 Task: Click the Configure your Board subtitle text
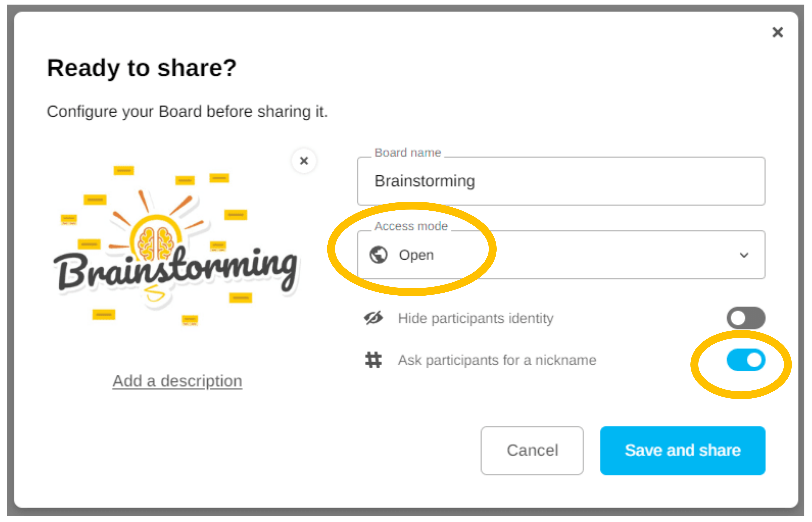point(187,111)
